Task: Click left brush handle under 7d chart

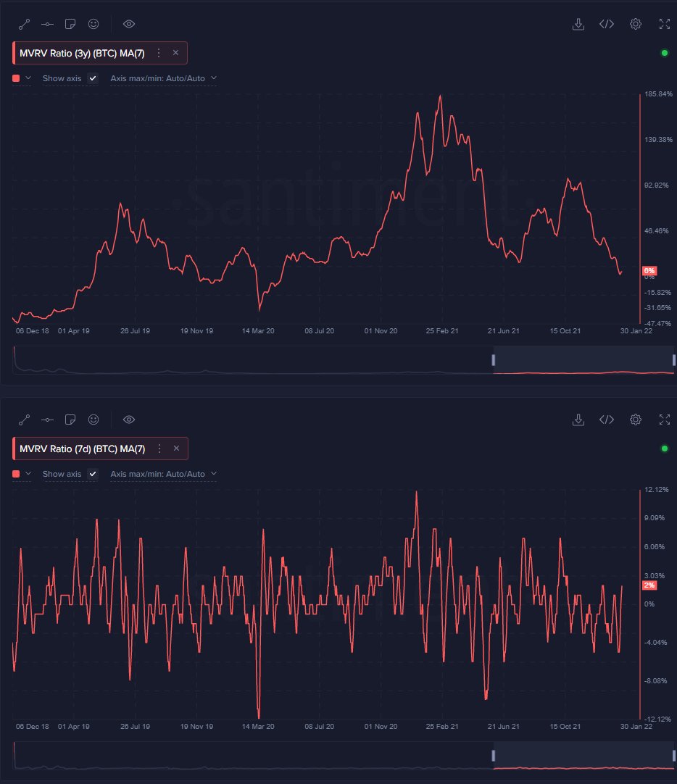Action: tap(494, 756)
